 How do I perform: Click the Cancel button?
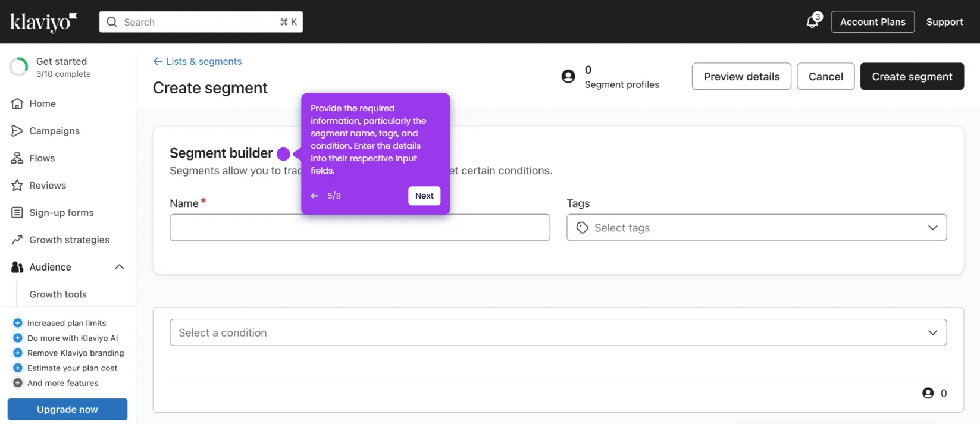826,77
